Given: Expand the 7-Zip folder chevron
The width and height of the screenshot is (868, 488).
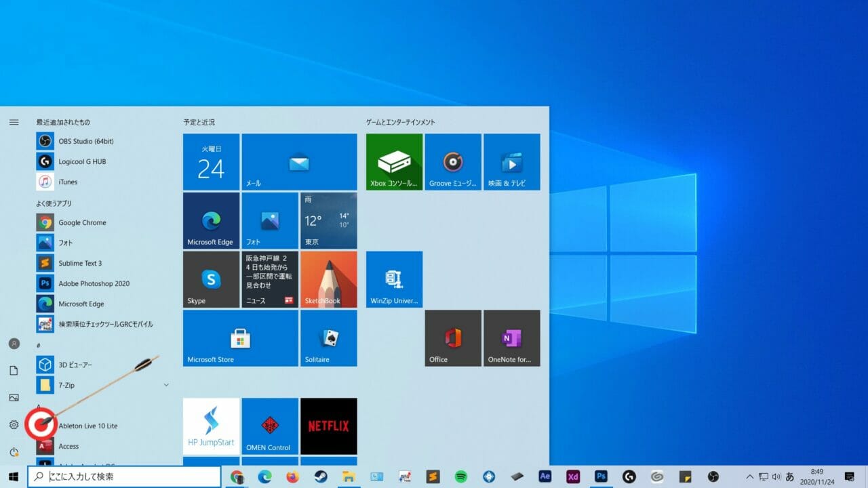Looking at the screenshot, I should point(166,385).
